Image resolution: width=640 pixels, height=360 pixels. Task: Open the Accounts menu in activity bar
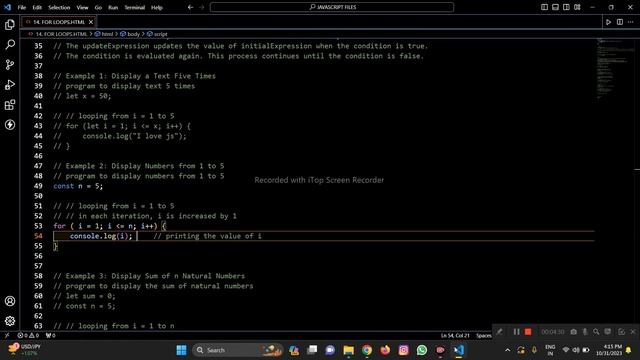click(10, 301)
